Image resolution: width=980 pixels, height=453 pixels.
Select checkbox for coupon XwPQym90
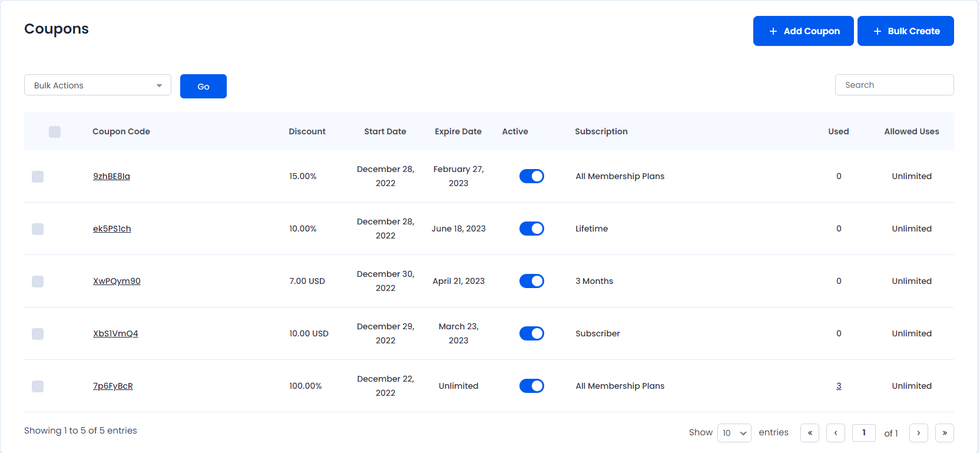coord(38,282)
